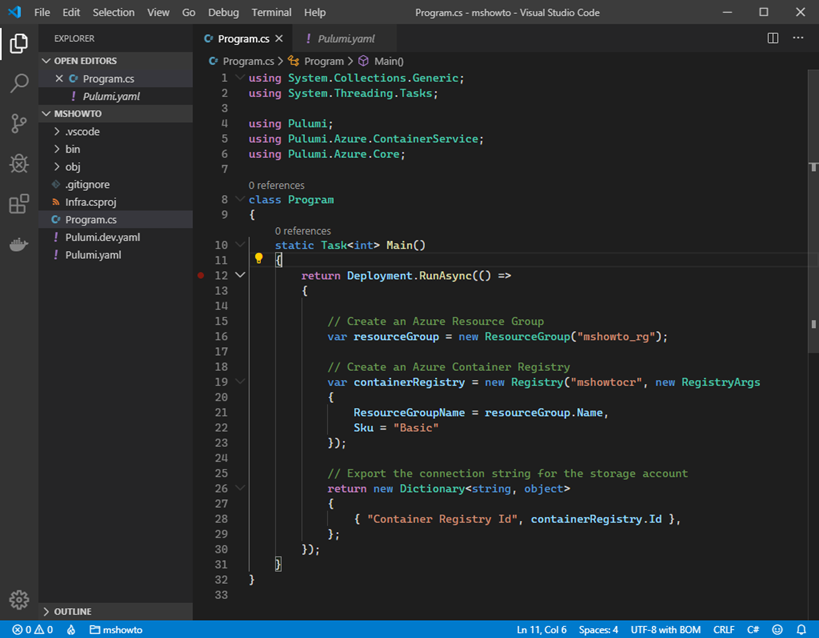Switch to the Pulumi.yaml editor tab

click(345, 39)
